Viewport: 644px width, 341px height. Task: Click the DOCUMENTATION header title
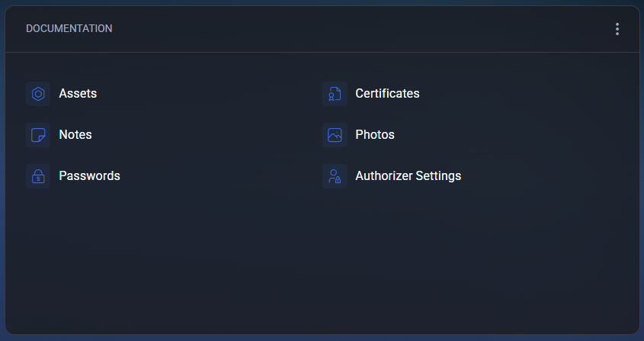pyautogui.click(x=69, y=29)
